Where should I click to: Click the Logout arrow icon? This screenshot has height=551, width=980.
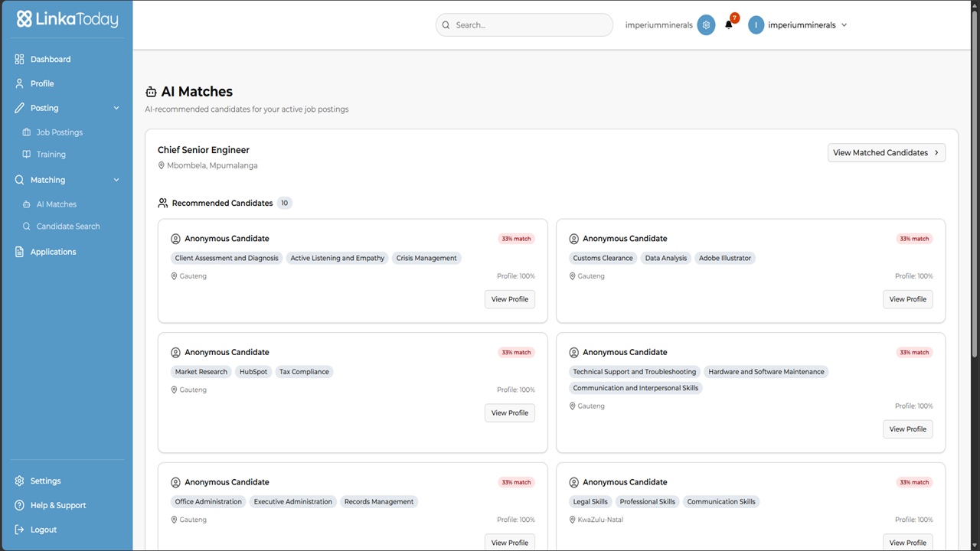20,530
